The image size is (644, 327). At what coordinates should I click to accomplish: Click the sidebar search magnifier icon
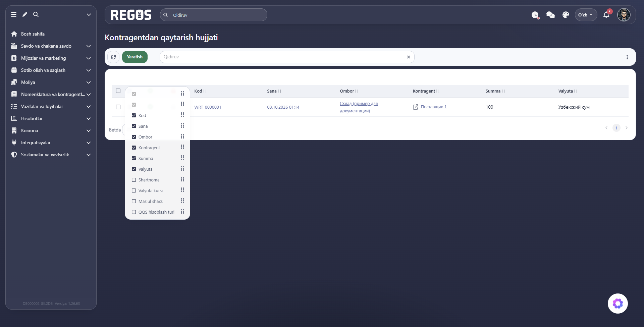pos(36,14)
